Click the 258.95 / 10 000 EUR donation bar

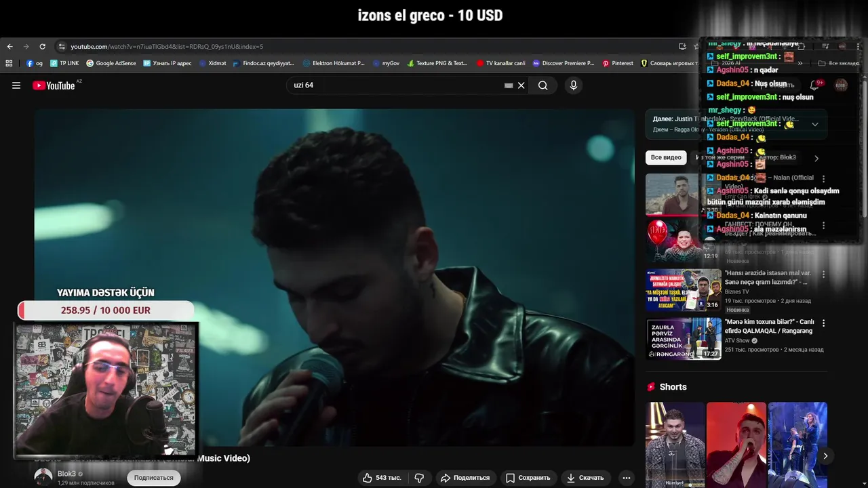[x=106, y=310]
